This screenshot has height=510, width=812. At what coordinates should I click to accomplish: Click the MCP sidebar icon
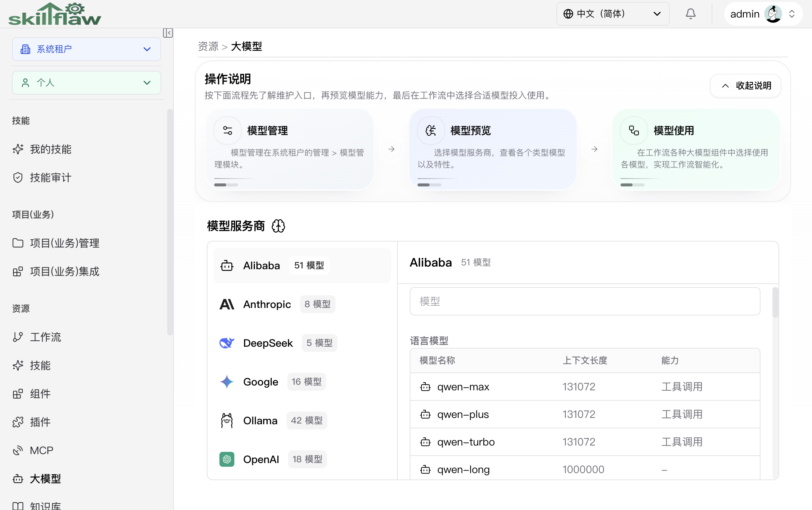coord(18,450)
